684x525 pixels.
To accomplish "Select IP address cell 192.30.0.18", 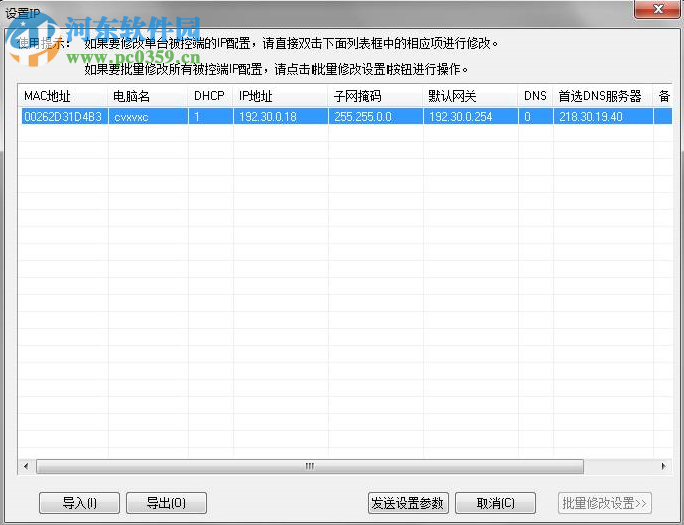I will tap(280, 116).
